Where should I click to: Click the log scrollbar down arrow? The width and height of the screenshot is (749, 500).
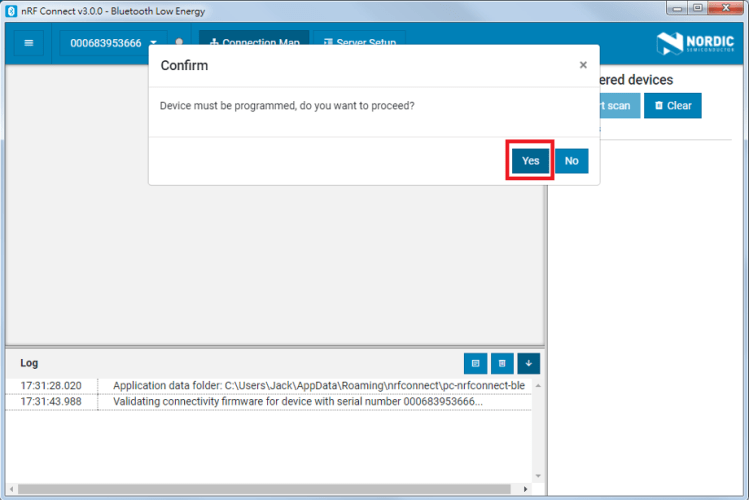[538, 476]
